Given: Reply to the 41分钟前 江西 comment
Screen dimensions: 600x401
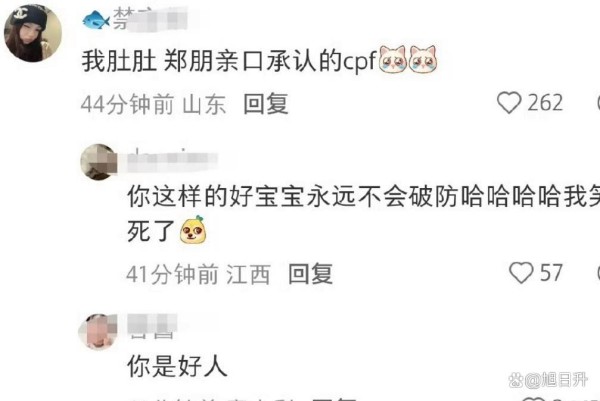Looking at the screenshot, I should click(310, 274).
